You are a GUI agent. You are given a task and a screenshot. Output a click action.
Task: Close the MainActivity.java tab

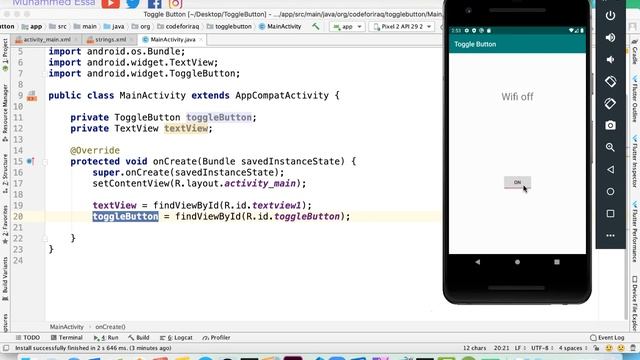(201, 40)
